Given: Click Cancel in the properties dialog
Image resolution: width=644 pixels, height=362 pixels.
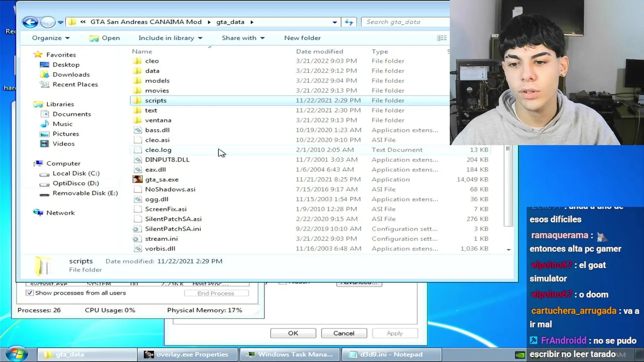Looking at the screenshot, I should point(344,333).
